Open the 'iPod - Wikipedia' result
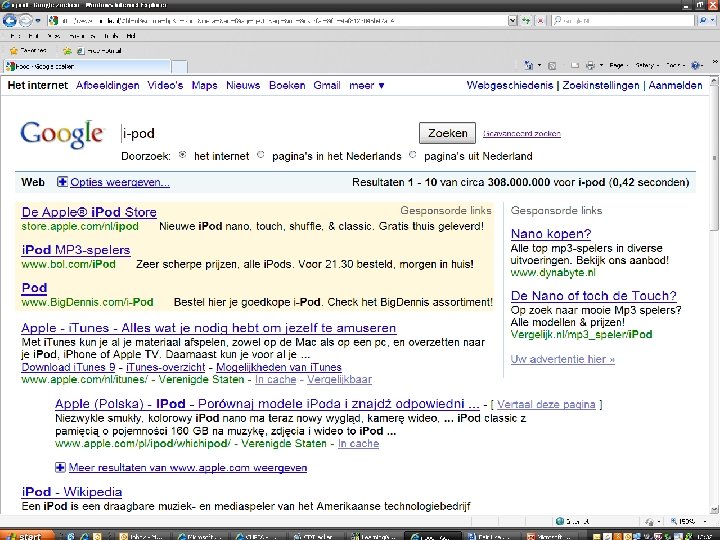The width and height of the screenshot is (720, 540). pyautogui.click(x=72, y=492)
